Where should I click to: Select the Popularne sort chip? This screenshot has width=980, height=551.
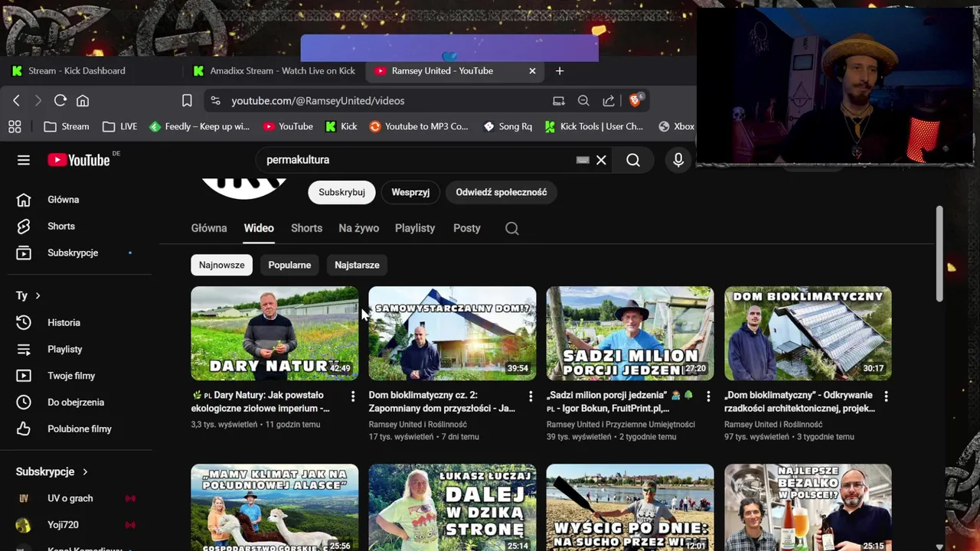pyautogui.click(x=289, y=265)
